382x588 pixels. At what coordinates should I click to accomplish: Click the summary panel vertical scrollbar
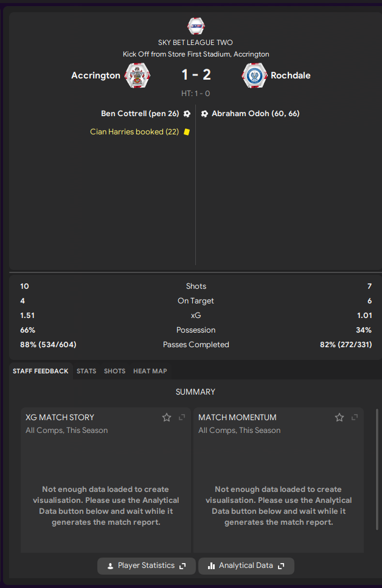[x=377, y=469]
